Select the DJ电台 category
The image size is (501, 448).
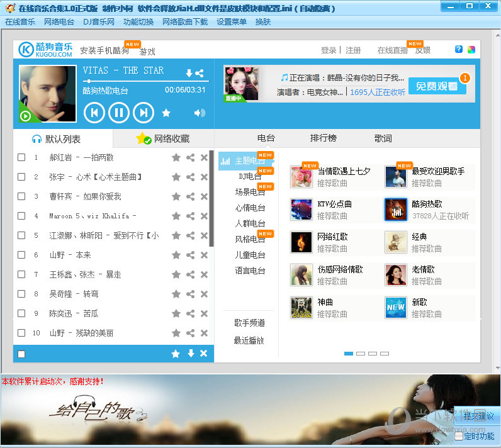(250, 176)
